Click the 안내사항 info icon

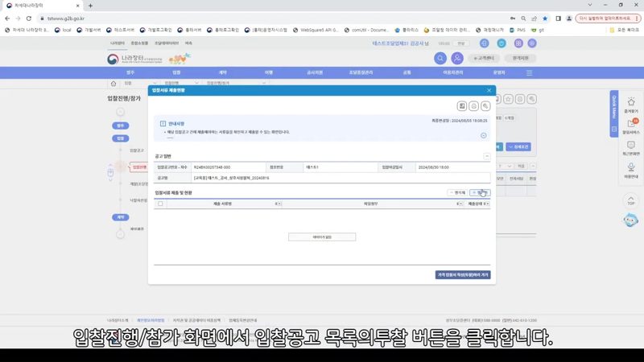tap(163, 124)
